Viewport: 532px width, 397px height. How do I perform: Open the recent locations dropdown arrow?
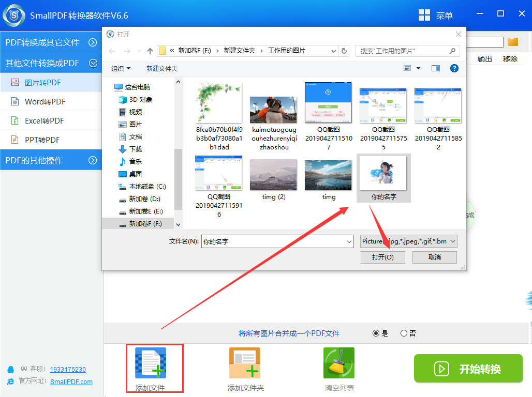coord(139,51)
